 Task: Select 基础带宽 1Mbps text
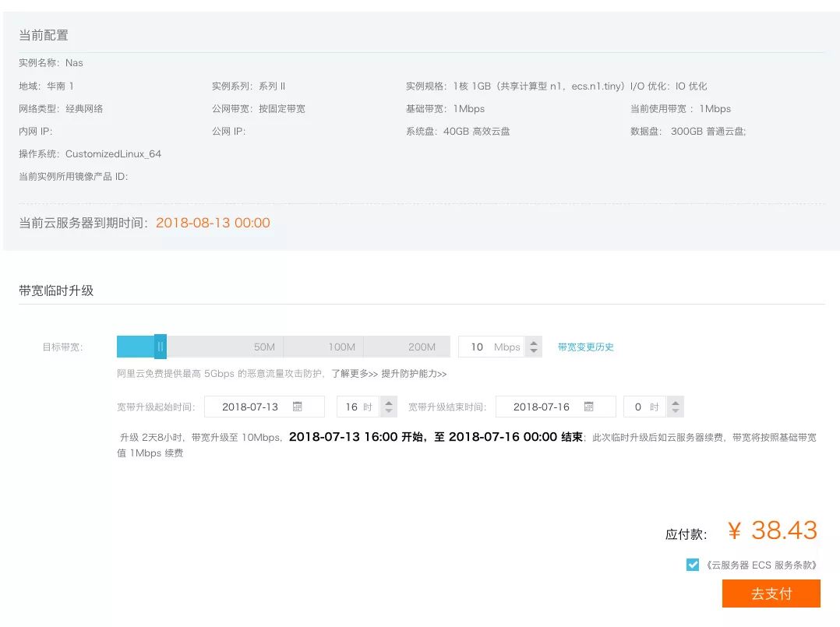point(445,109)
